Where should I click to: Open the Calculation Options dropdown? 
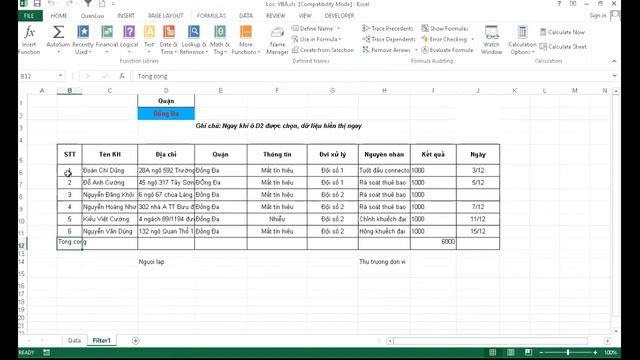522,40
